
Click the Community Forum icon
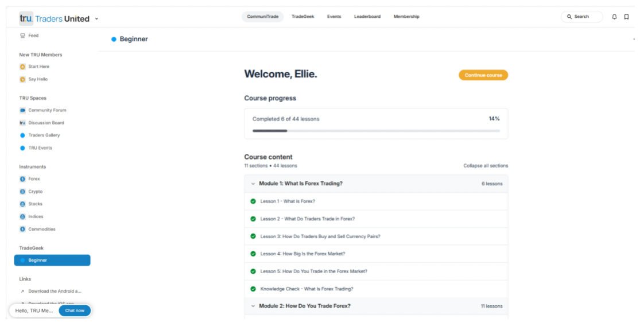coord(22,110)
